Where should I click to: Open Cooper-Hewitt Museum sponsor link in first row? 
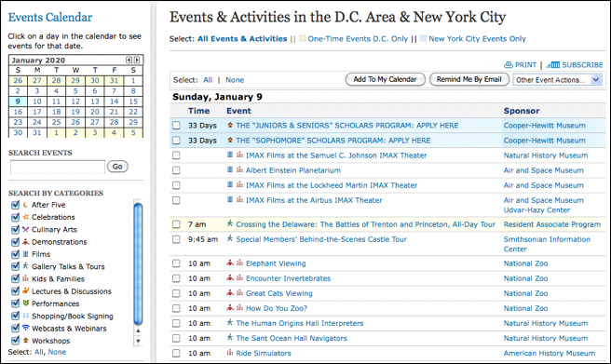pos(544,126)
